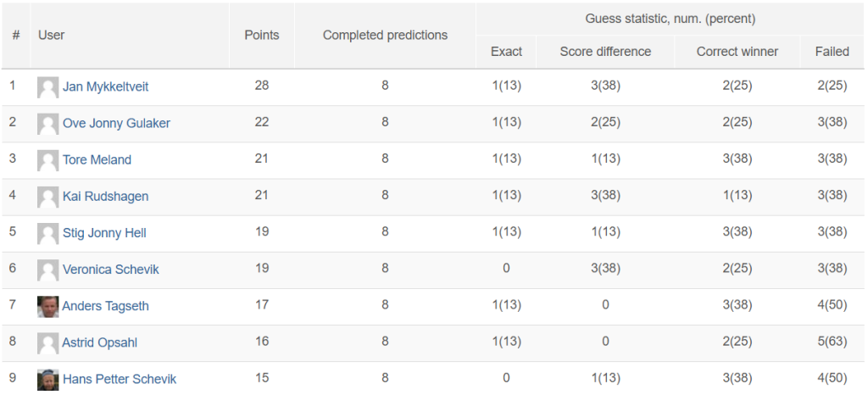The width and height of the screenshot is (868, 395).
Task: Click Kai Rudshagen's placeholder avatar
Action: tap(48, 197)
